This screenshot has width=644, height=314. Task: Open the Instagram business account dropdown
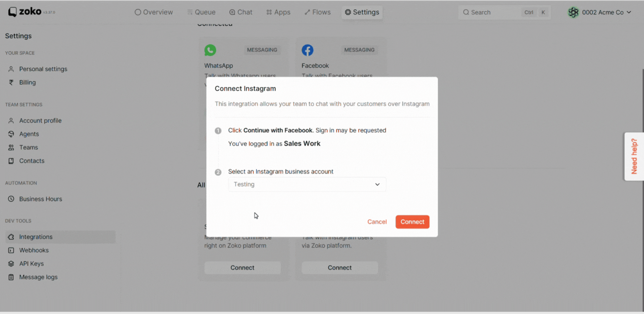click(307, 184)
